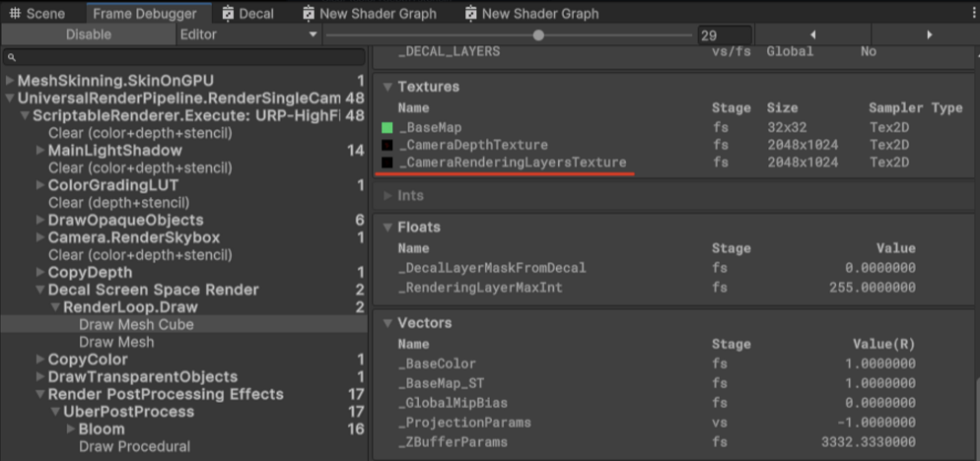
Task: Collapse RenderLoop.Draw node
Action: (x=55, y=307)
